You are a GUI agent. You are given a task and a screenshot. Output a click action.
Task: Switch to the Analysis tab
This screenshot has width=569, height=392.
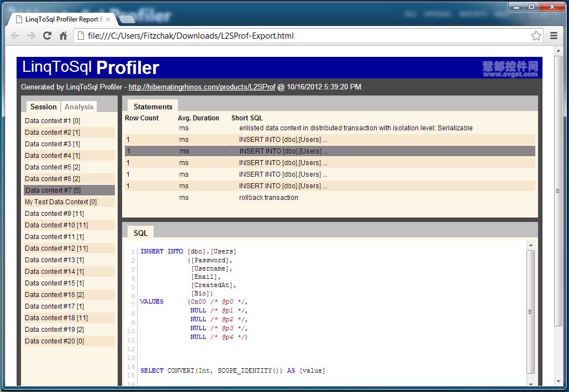(x=79, y=107)
